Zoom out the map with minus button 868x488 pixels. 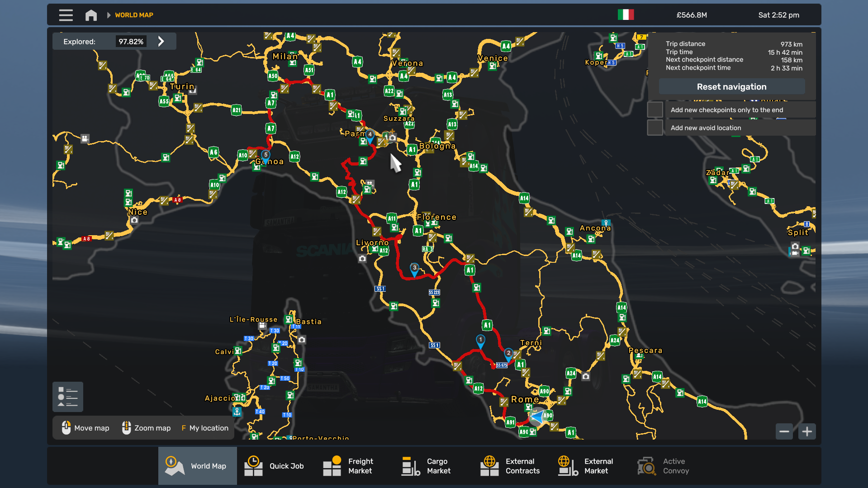pos(784,431)
